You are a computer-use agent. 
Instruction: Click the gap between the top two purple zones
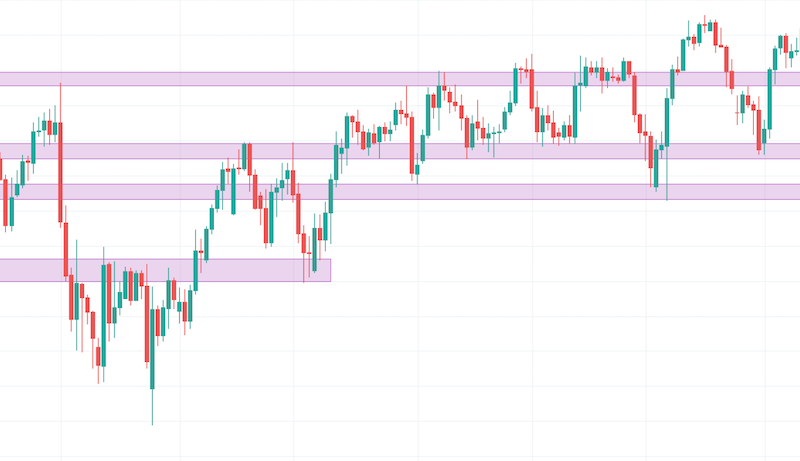click(250, 115)
